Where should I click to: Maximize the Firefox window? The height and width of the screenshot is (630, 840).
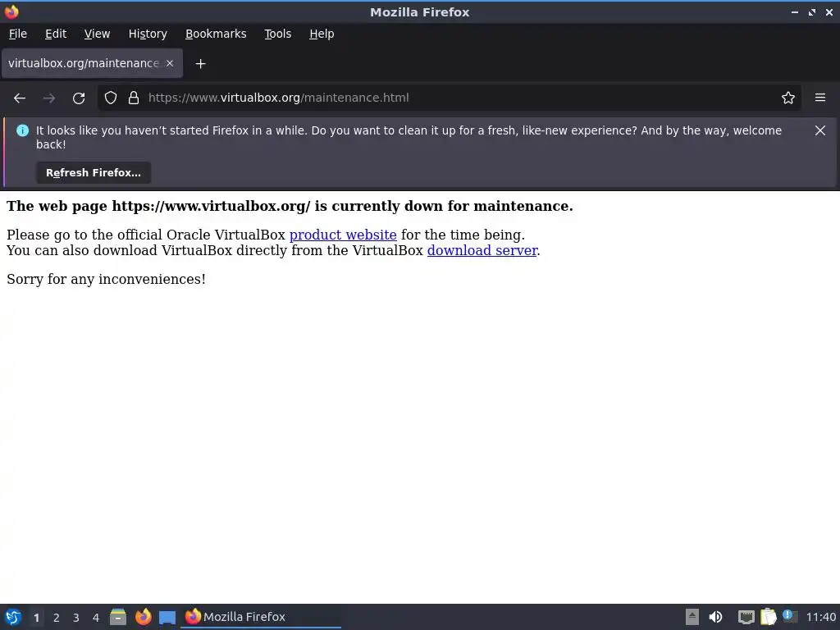point(812,11)
